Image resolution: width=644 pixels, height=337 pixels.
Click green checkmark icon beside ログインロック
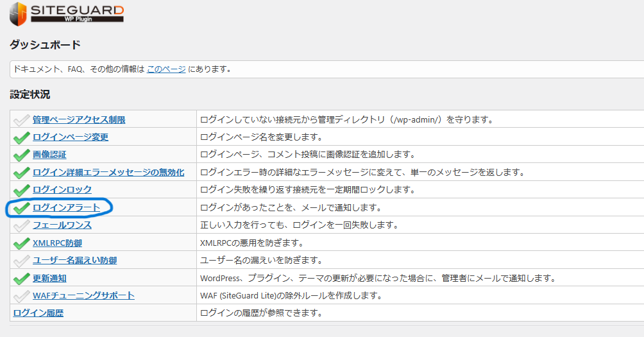pyautogui.click(x=21, y=190)
